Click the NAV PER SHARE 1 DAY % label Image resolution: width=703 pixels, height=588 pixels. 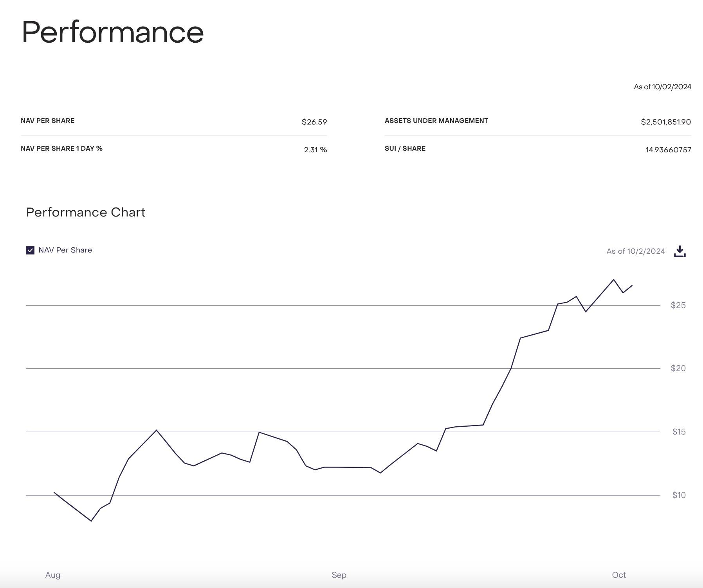[61, 148]
